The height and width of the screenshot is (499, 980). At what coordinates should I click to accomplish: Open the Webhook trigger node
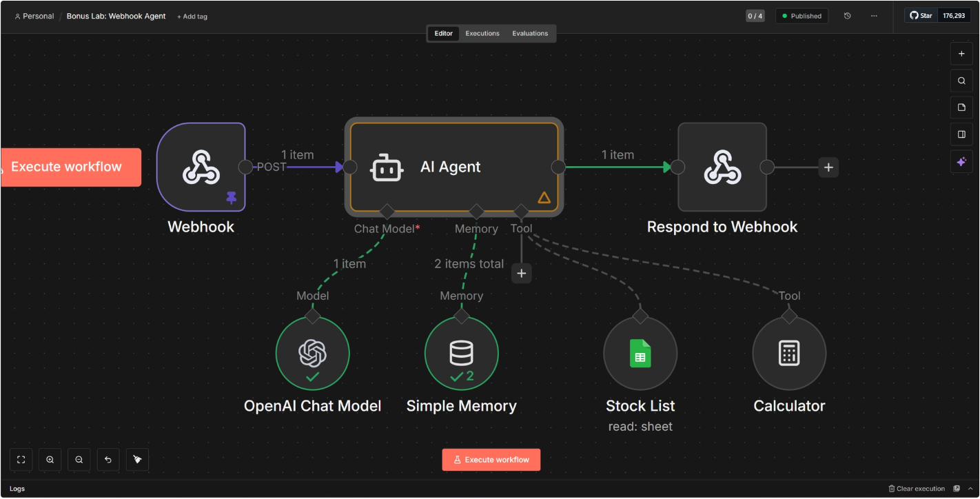[x=201, y=166]
